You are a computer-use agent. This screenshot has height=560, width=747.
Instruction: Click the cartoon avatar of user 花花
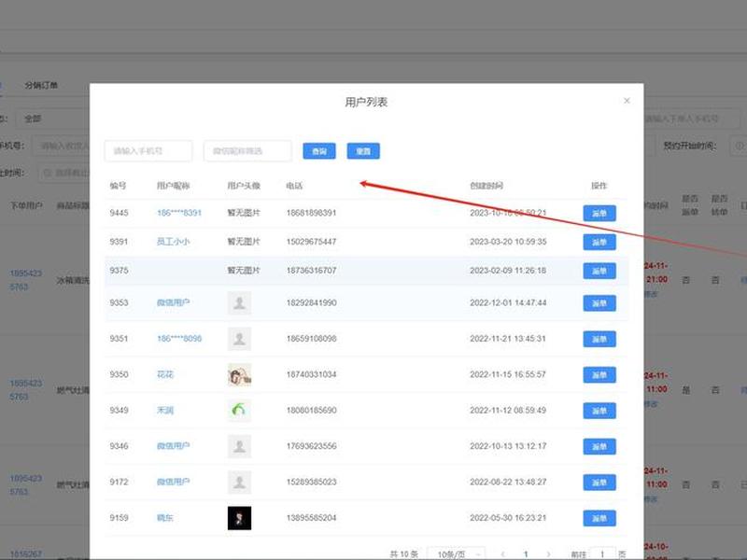[239, 375]
